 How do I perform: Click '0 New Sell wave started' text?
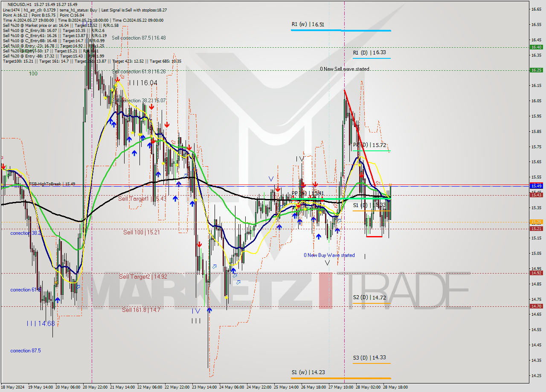(345, 69)
